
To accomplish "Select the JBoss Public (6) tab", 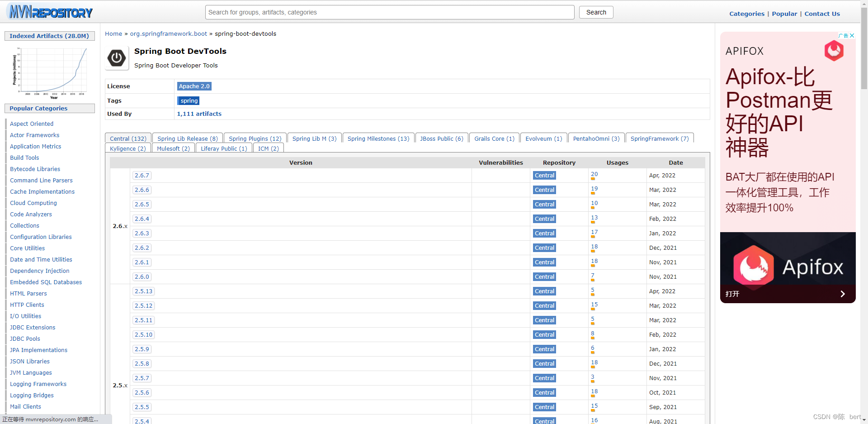I will point(441,138).
